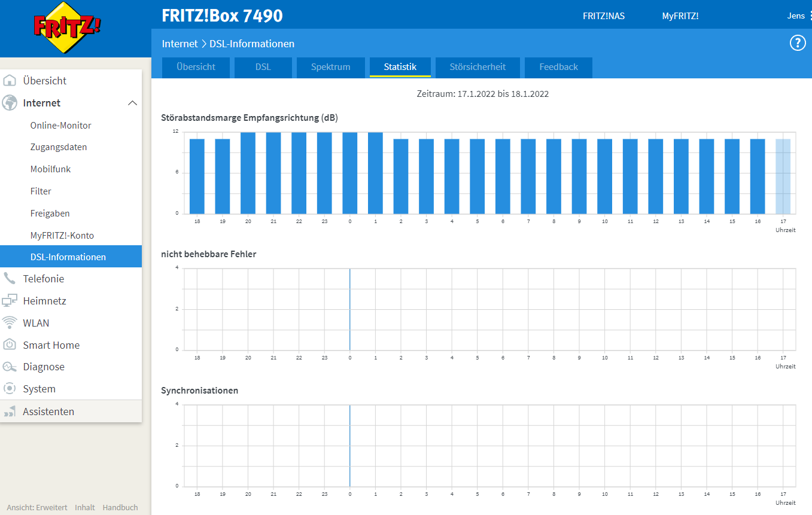Open the Spektrum tab
This screenshot has width=812, height=515.
point(331,67)
